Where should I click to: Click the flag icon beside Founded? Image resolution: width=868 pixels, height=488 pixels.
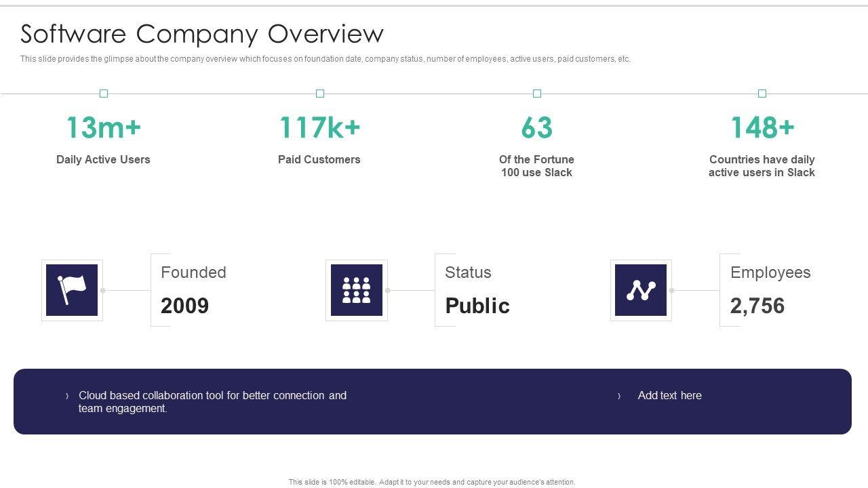[72, 290]
